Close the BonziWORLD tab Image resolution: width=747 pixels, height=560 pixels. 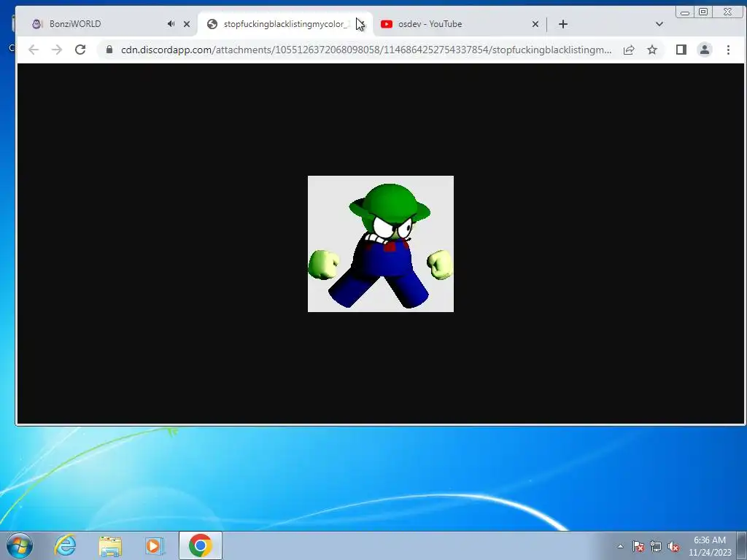click(x=187, y=24)
